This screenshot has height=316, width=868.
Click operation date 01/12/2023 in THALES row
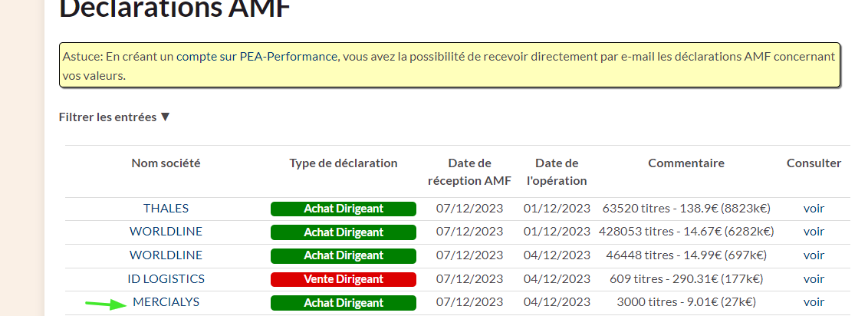coord(557,209)
